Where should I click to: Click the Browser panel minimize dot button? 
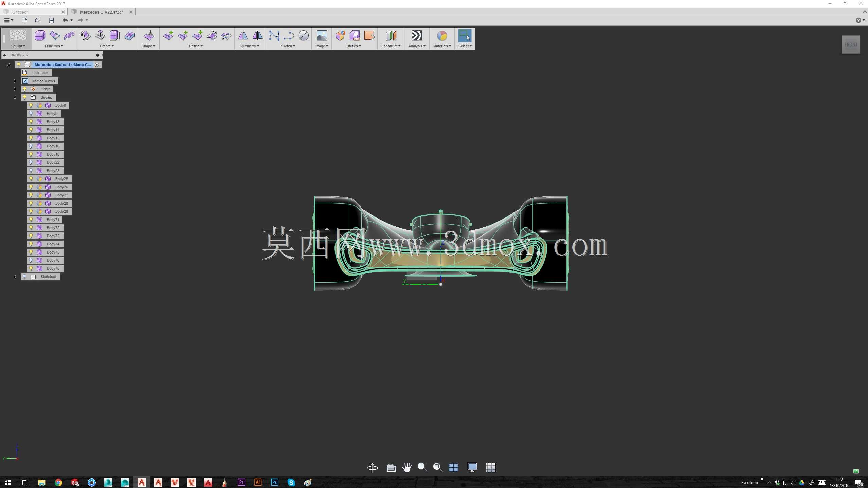tap(97, 55)
